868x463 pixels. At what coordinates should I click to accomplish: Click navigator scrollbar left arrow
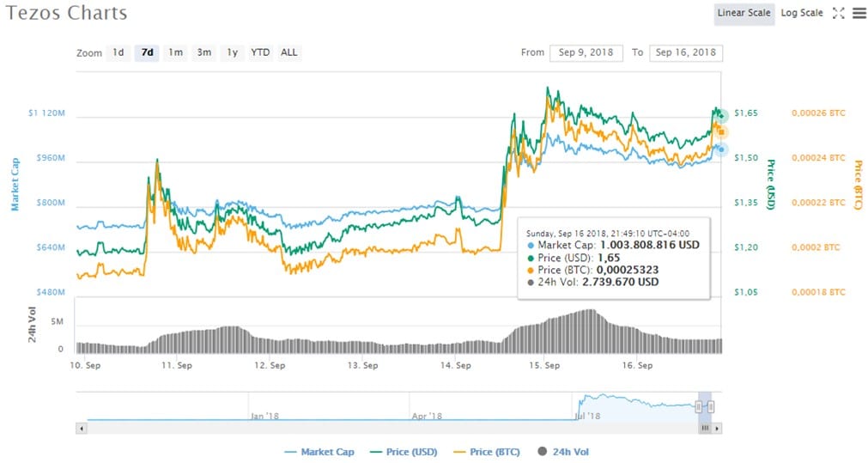click(82, 428)
